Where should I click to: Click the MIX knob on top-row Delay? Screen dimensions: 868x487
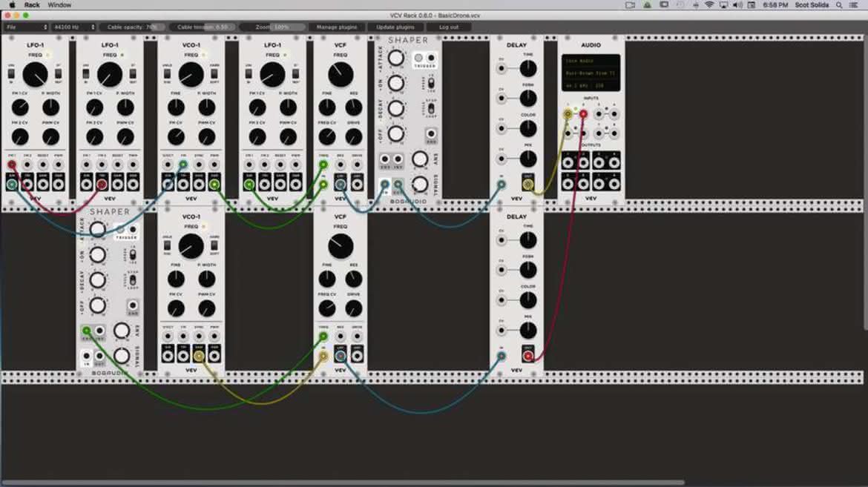528,159
